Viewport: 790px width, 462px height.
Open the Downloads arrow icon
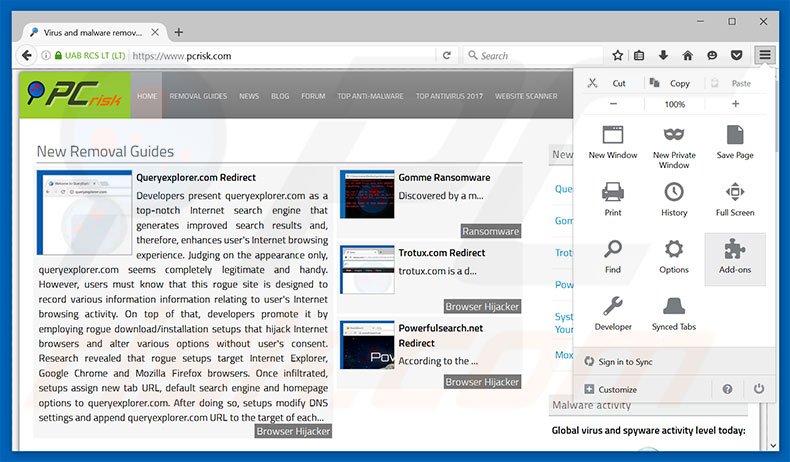pos(663,55)
